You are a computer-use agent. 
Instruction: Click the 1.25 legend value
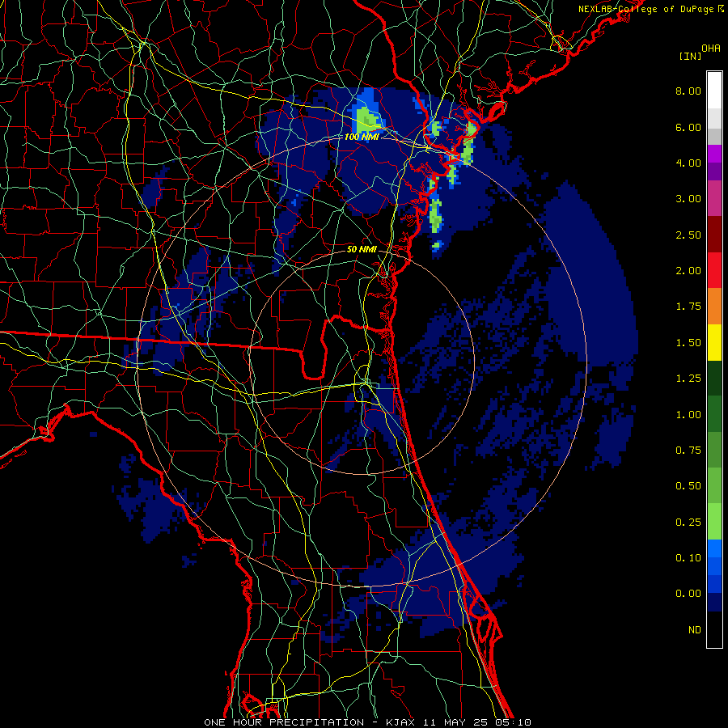688,379
